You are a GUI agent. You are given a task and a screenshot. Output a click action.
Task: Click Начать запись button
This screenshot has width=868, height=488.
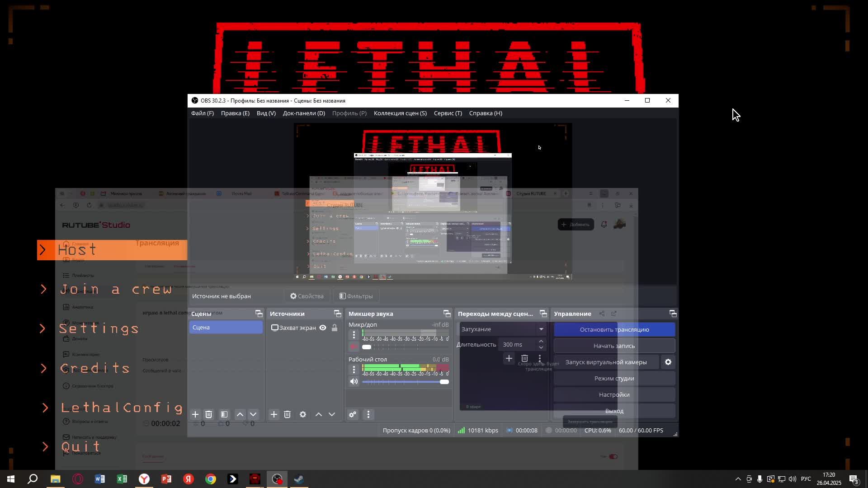(614, 346)
